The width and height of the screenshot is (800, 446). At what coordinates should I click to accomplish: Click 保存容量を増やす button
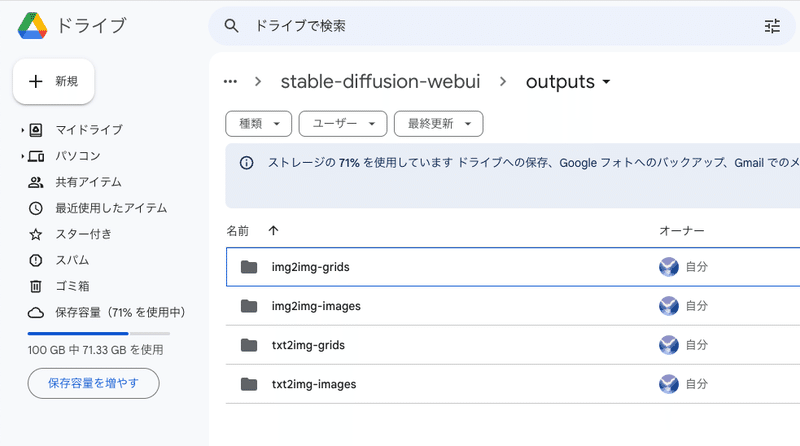(x=93, y=382)
